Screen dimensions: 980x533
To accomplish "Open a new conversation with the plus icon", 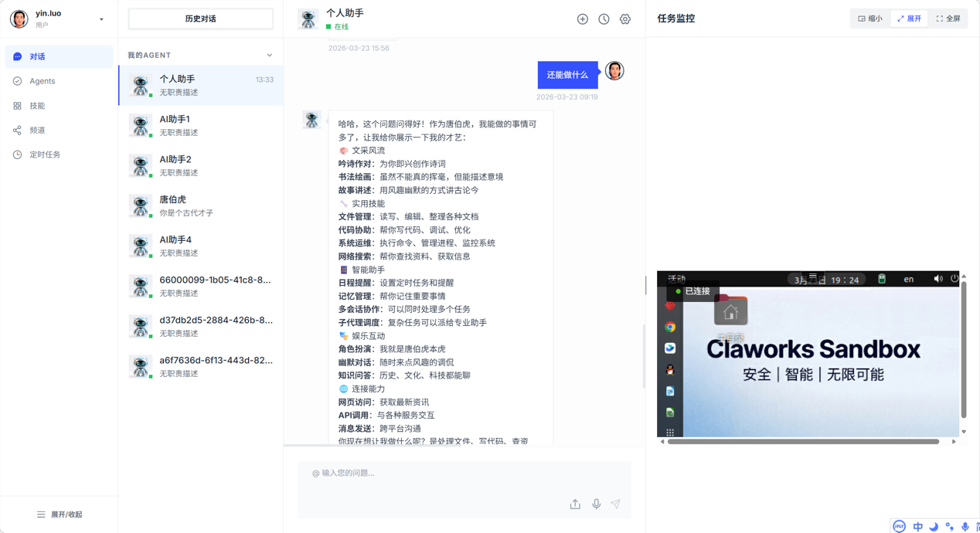I will coord(583,19).
